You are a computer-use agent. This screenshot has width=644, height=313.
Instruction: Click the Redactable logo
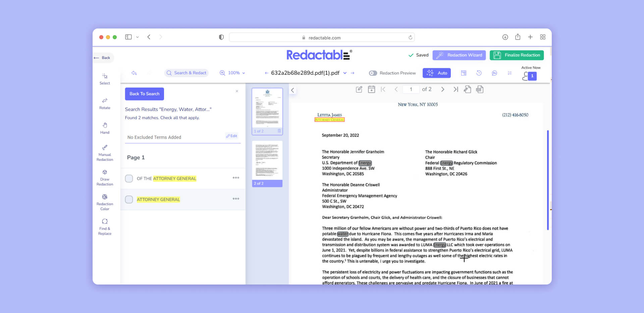pyautogui.click(x=319, y=55)
